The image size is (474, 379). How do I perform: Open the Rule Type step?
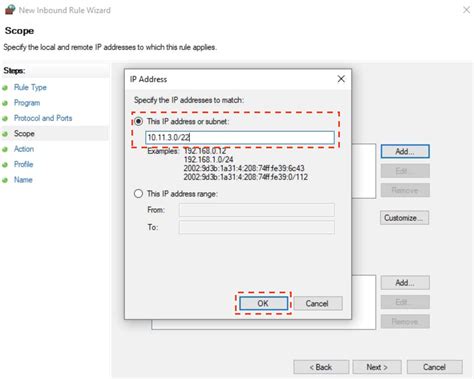pos(30,87)
